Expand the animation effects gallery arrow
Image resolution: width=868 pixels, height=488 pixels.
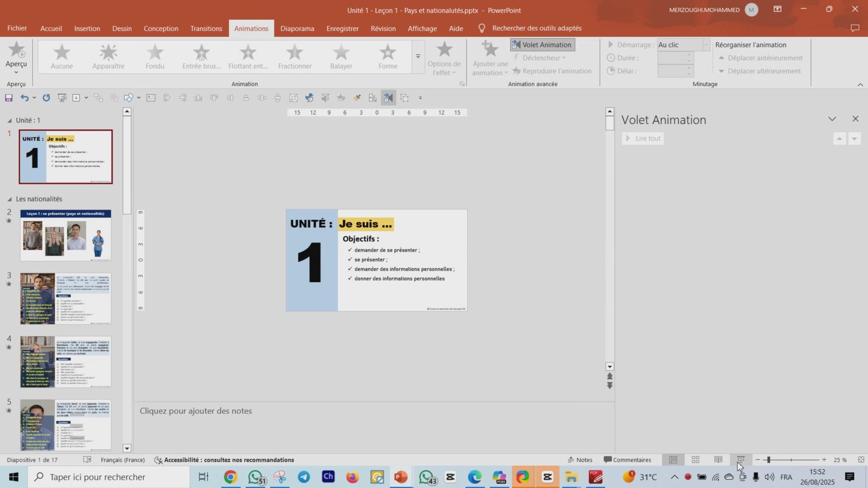pyautogui.click(x=418, y=56)
